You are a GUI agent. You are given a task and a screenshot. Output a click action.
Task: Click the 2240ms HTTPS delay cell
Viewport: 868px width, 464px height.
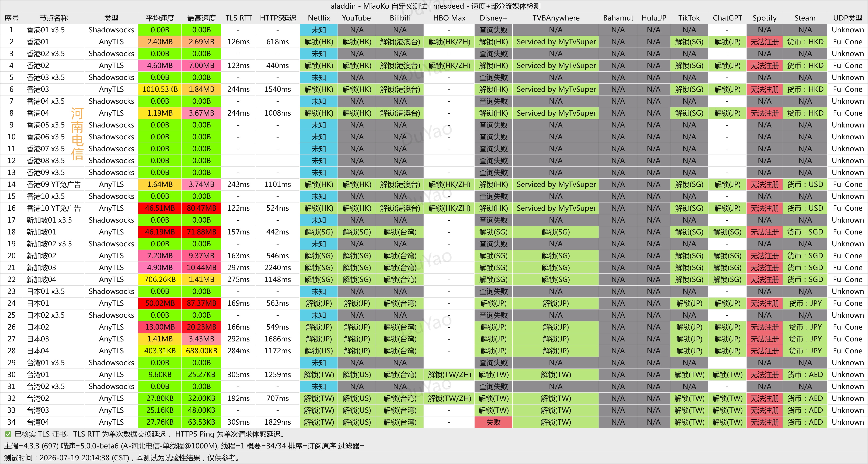[278, 268]
